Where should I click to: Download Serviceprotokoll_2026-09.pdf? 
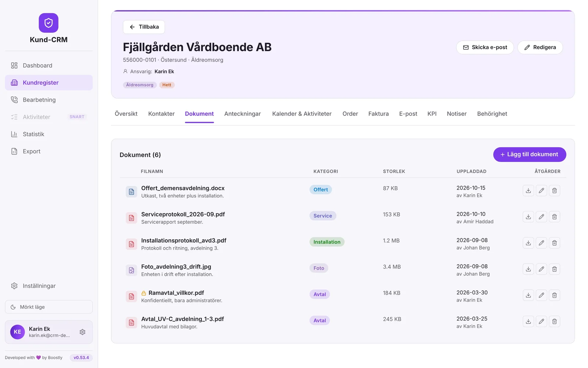coord(528,217)
